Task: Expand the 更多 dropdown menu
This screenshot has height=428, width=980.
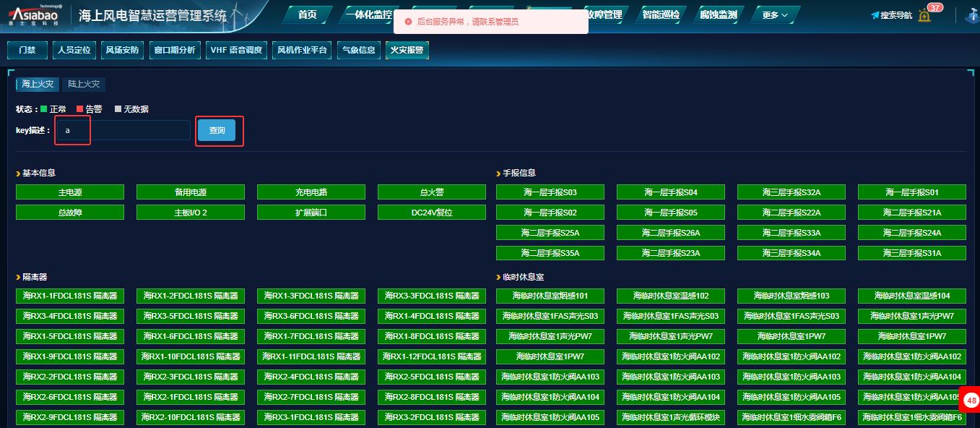Action: pyautogui.click(x=775, y=15)
